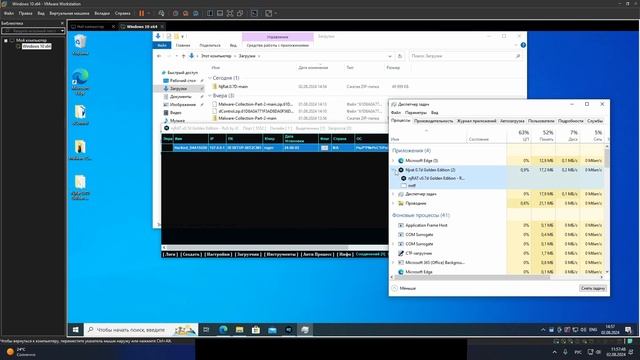Switch to the Мой компьютер VMware tab
The image size is (640, 360).
click(91, 27)
